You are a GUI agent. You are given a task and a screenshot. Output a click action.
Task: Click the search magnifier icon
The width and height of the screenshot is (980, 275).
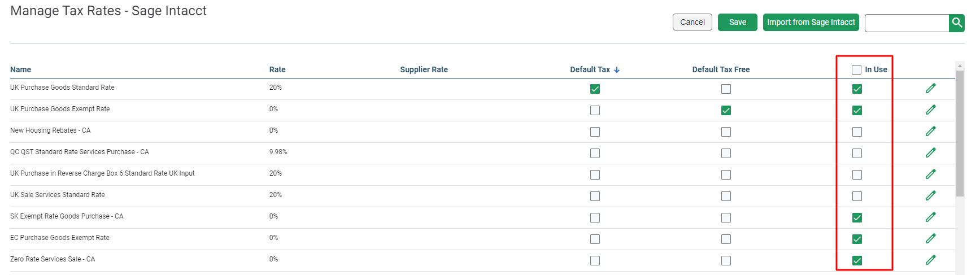[x=957, y=23]
